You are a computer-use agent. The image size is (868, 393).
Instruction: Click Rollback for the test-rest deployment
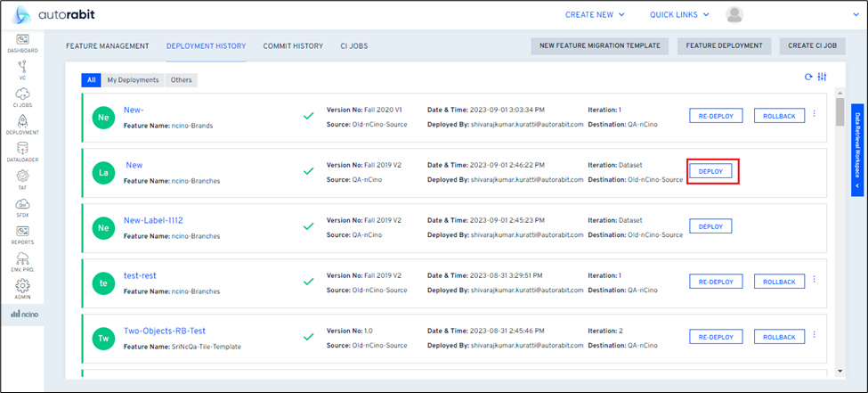point(779,282)
